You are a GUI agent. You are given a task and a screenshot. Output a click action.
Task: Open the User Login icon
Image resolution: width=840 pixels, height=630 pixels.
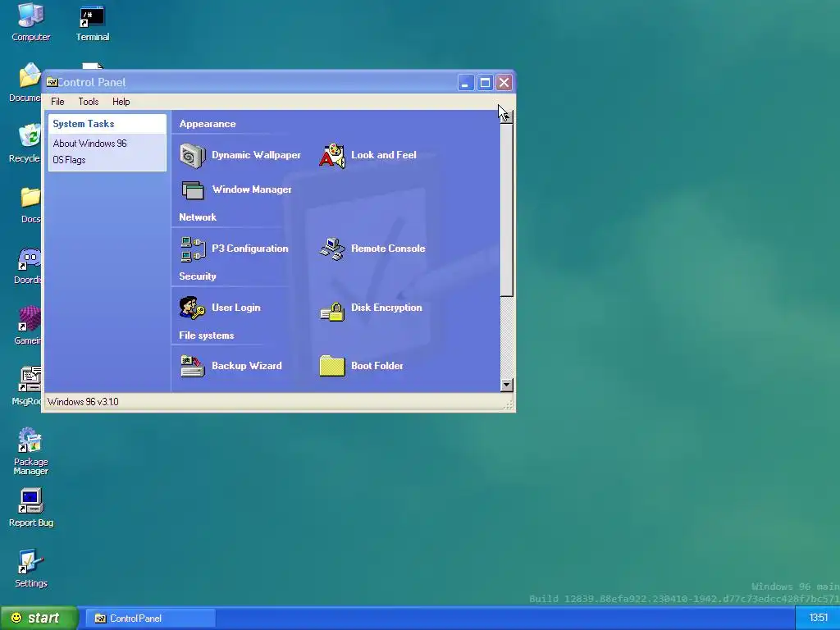coord(192,308)
